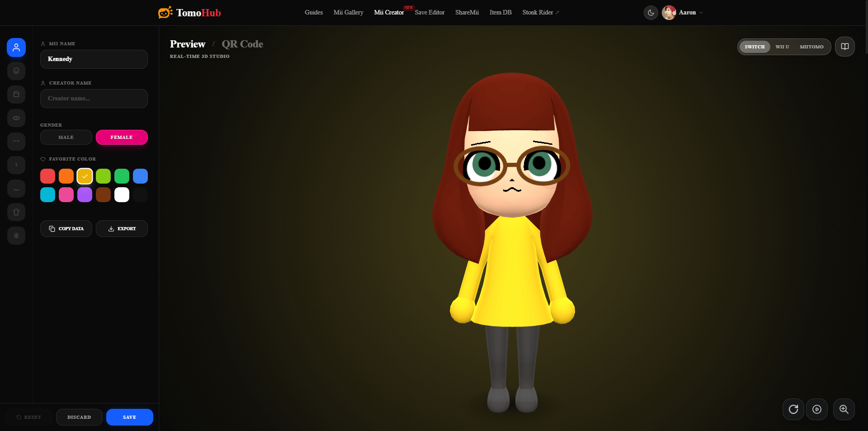Viewport: 868px width, 431px height.
Task: Click the Mii character 3D preview
Action: pos(512,242)
